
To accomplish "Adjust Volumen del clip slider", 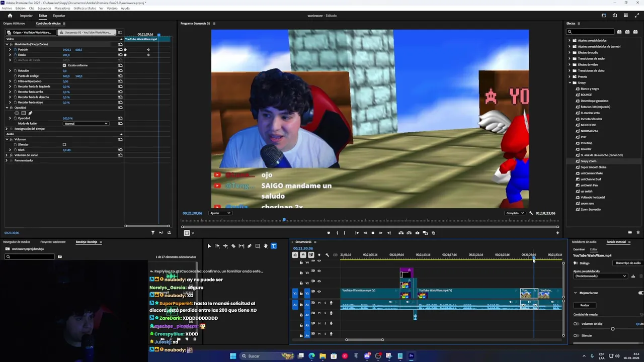I will (612, 329).
